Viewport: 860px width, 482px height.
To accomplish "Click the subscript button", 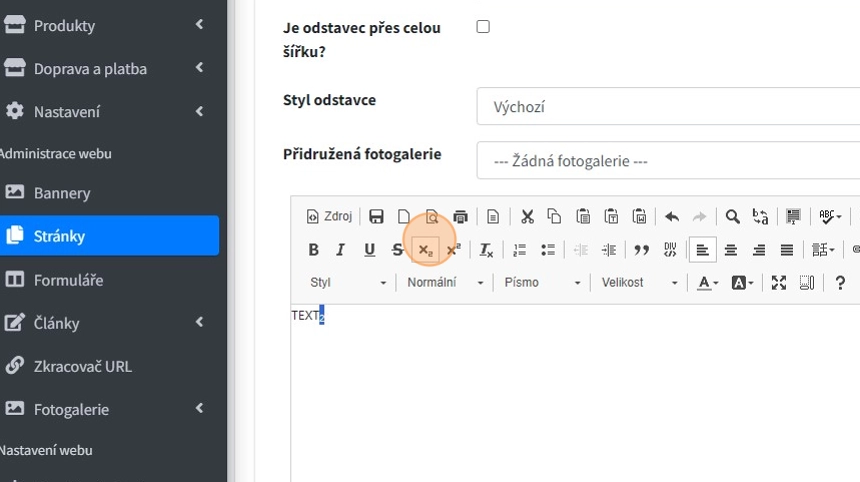I will click(426, 250).
